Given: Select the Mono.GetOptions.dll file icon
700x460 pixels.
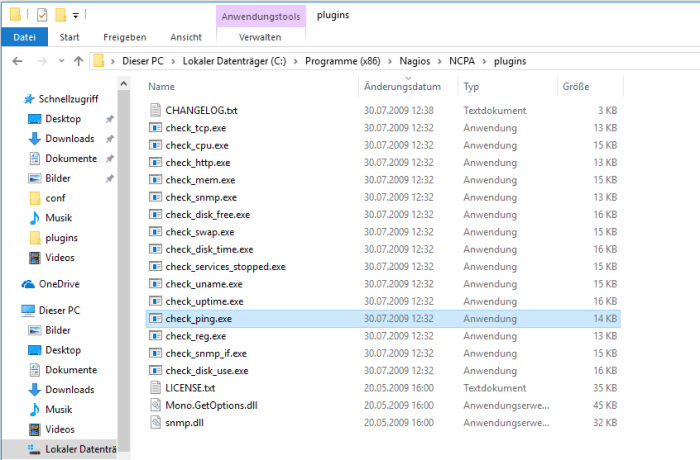Looking at the screenshot, I should (x=155, y=405).
